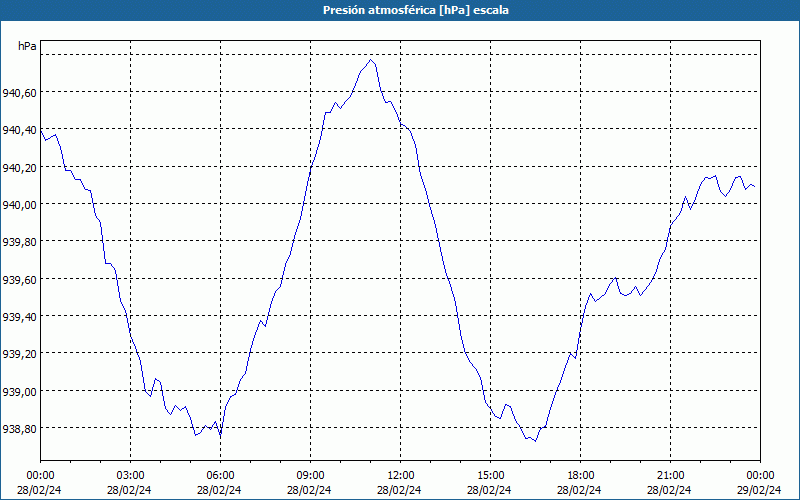Click the 940,20 axis value
800x500 pixels.
click(x=19, y=167)
